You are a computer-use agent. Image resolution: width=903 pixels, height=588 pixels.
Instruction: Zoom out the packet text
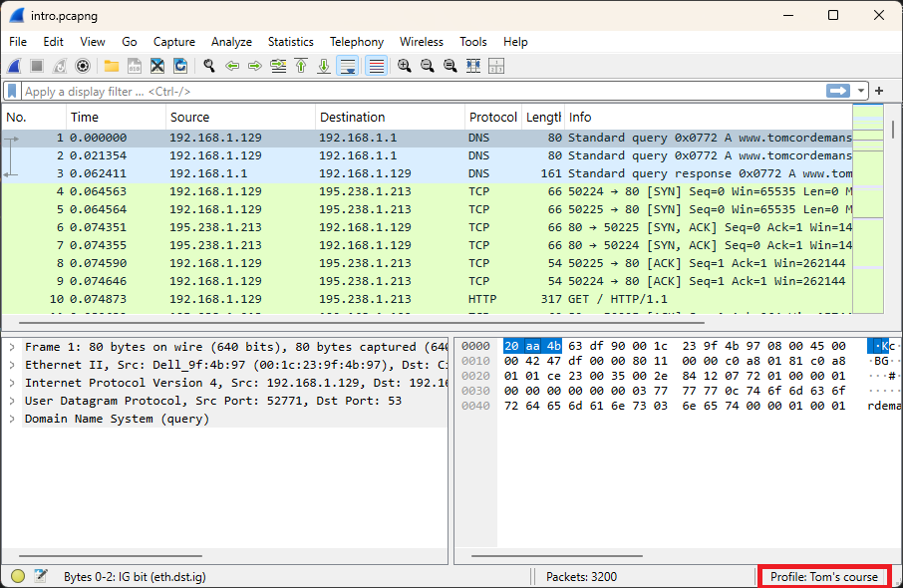[x=428, y=66]
